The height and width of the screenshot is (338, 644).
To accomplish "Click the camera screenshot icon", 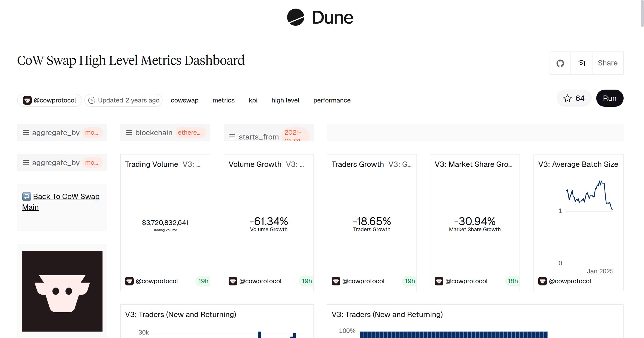I will coord(581,63).
